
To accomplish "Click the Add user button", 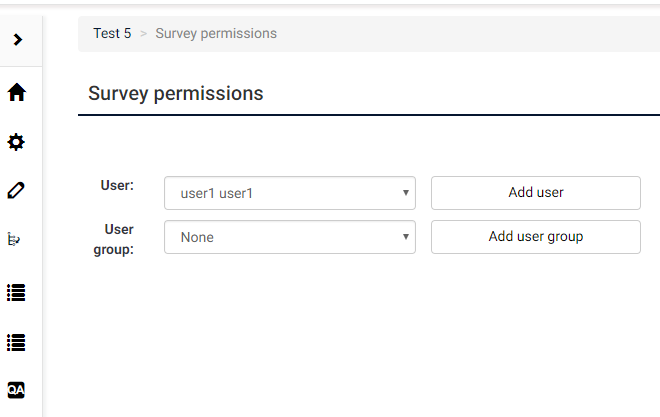I will (535, 193).
